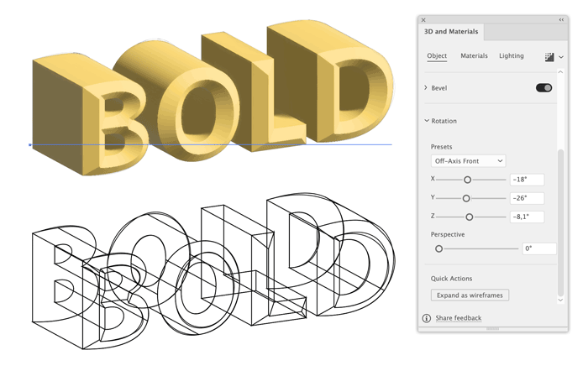
Task: Switch to the Materials tab
Action: tap(474, 56)
